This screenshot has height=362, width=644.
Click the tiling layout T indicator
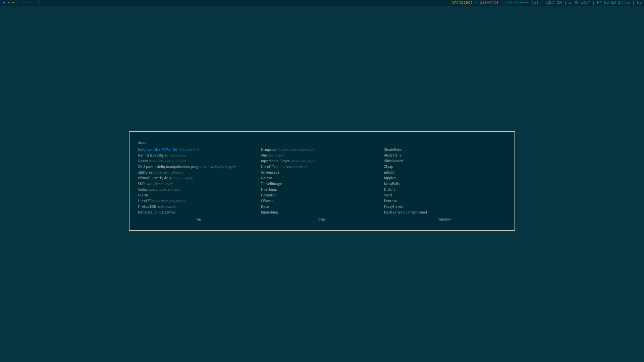[39, 3]
